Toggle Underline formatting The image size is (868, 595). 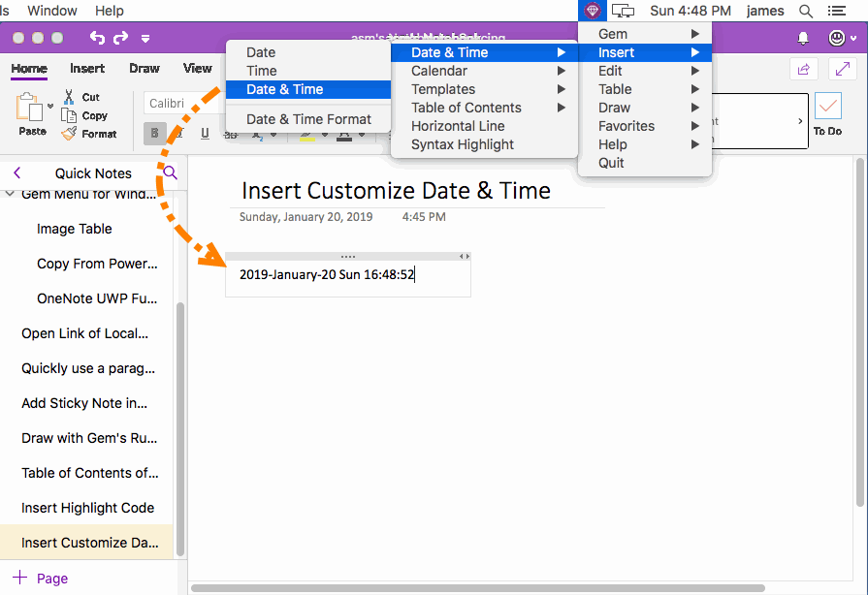pyautogui.click(x=205, y=133)
